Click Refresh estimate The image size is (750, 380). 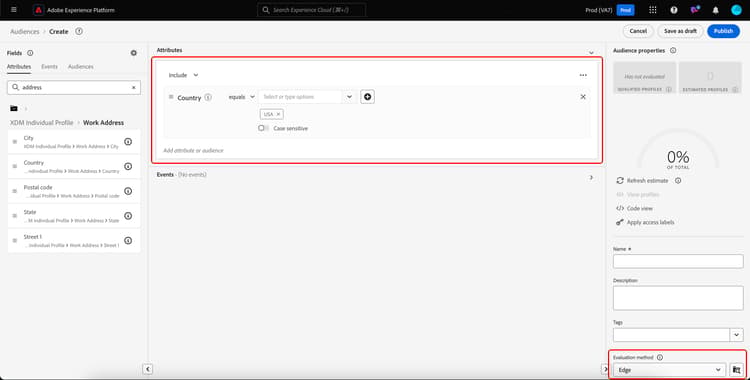642,180
